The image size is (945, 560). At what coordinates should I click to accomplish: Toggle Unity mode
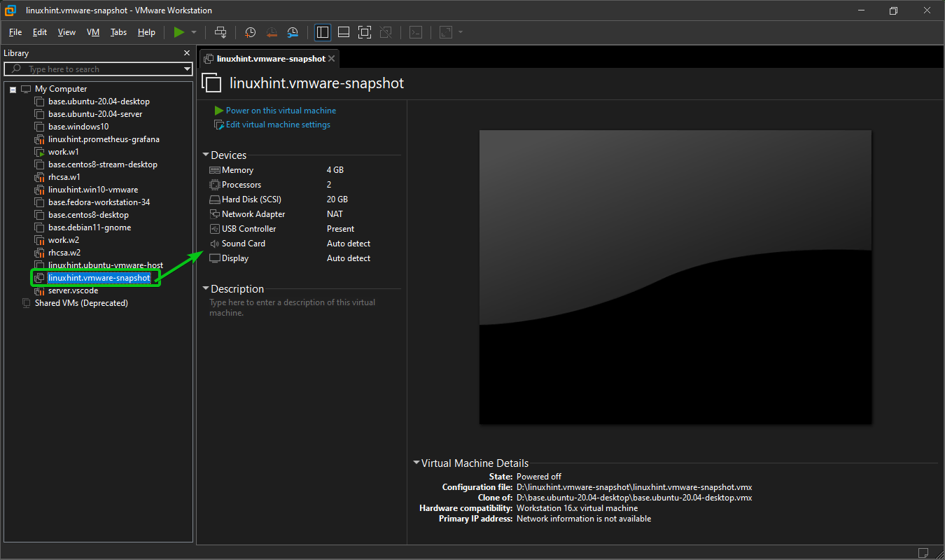point(386,32)
